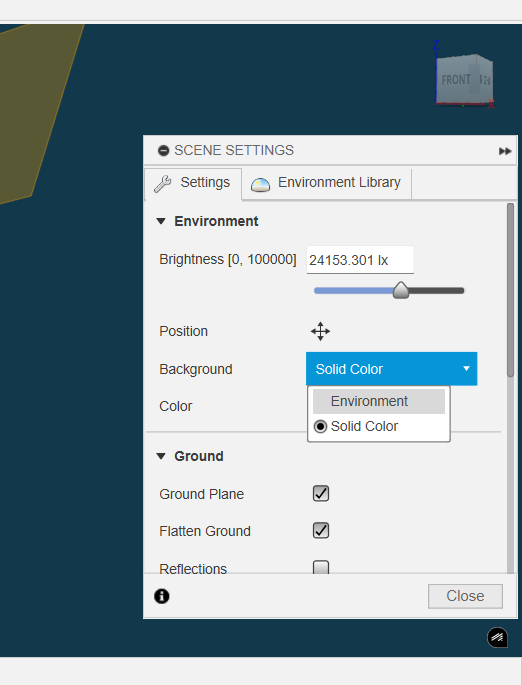Screen dimensions: 522x685
Task: Click the Background label
Action: (x=196, y=369)
